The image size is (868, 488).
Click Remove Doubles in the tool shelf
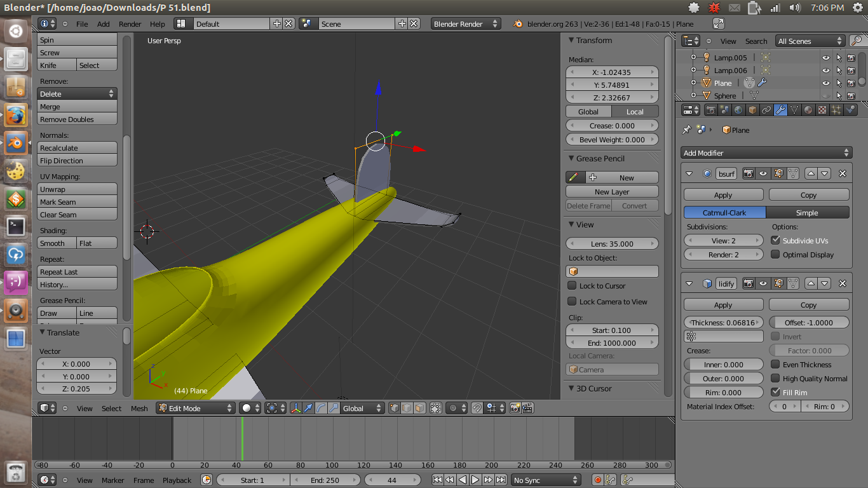pos(77,119)
